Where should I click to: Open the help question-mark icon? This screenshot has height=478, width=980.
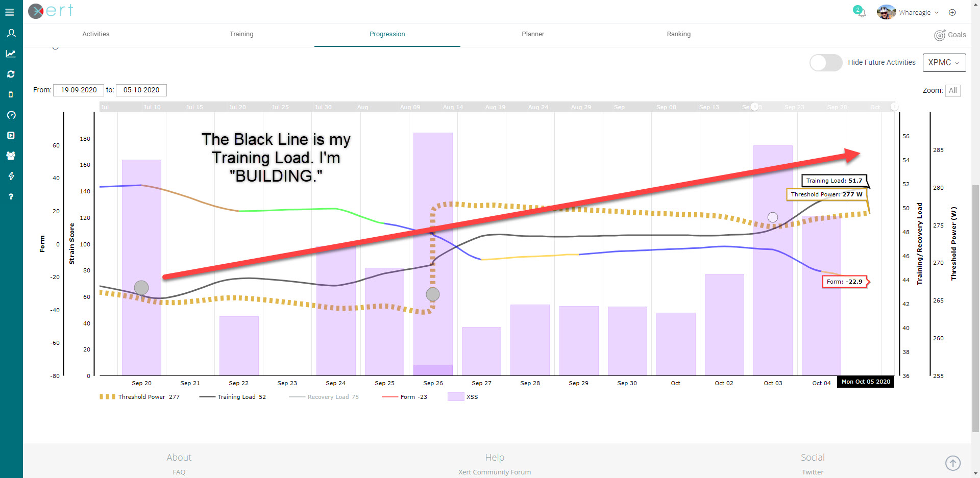(11, 196)
